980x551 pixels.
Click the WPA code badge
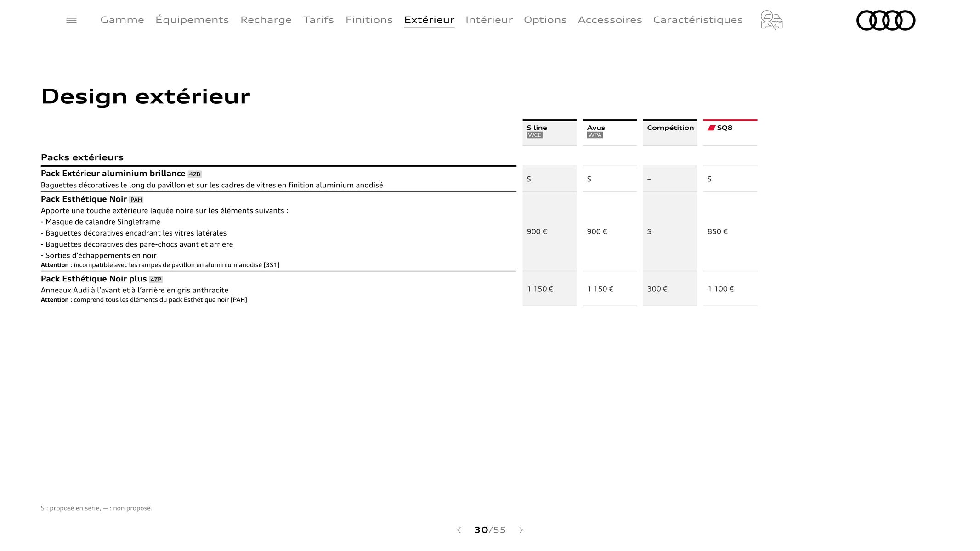pos(595,135)
